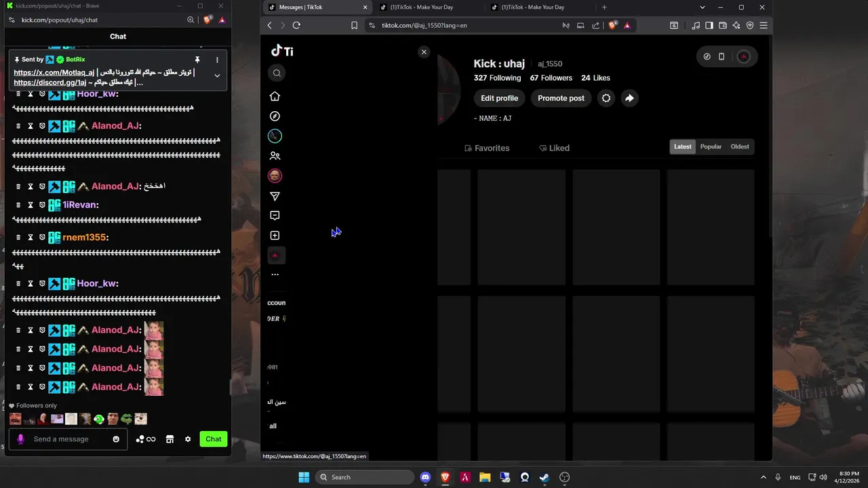Click the TikTok Upload plus icon
The width and height of the screenshot is (868, 488).
click(275, 235)
